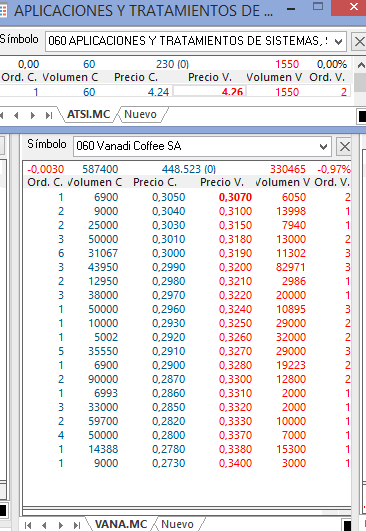Open the ATSI symbol dropdown arrow

coord(338,42)
